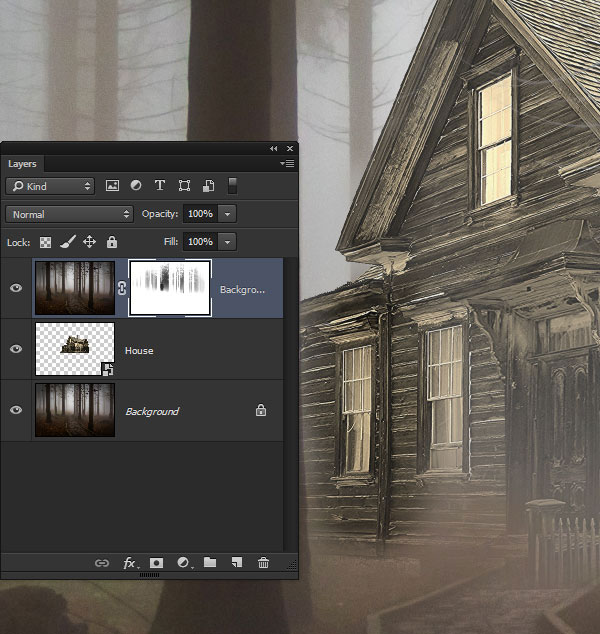Select the top layer's forest thumbnail
Viewport: 600px width, 634px height.
(x=75, y=288)
